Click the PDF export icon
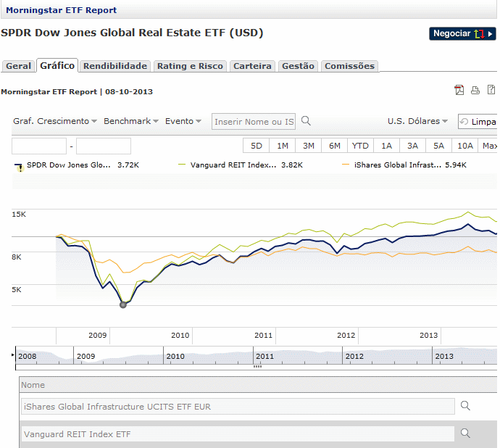 click(459, 90)
